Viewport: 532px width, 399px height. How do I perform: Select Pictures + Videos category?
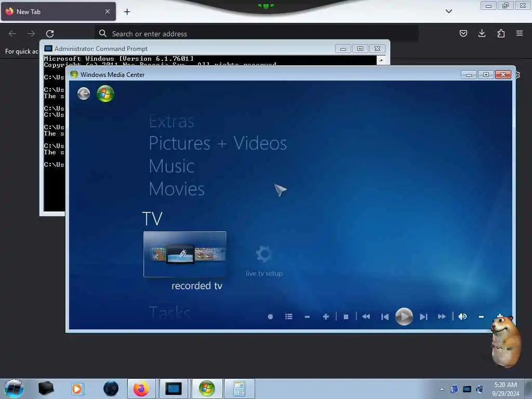[x=218, y=143]
